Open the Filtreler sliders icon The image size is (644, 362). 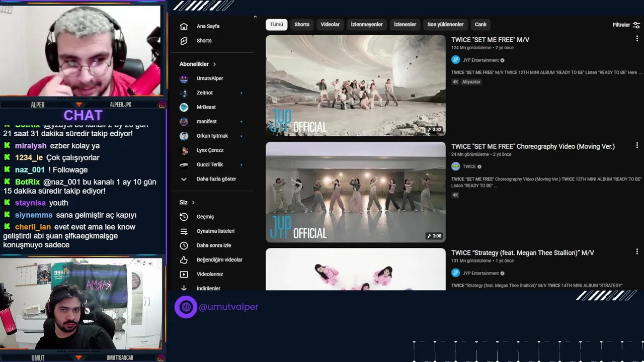(x=636, y=25)
